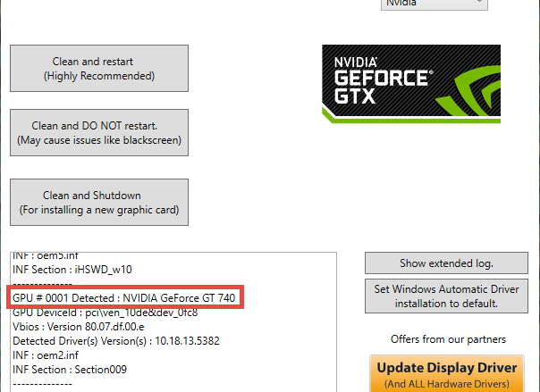Screen dimensions: 540x392
Task: Click the Update Display Driver offer
Action: point(447,374)
